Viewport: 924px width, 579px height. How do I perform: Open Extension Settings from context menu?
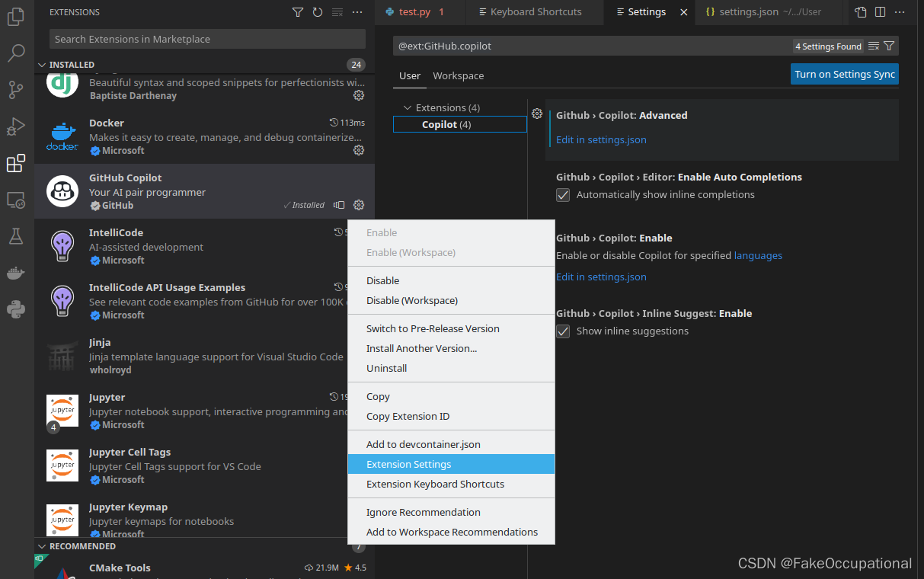pos(451,464)
